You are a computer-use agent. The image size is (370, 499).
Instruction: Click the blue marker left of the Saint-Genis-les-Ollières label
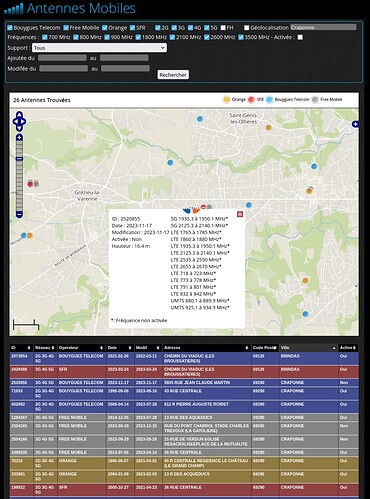200,119
